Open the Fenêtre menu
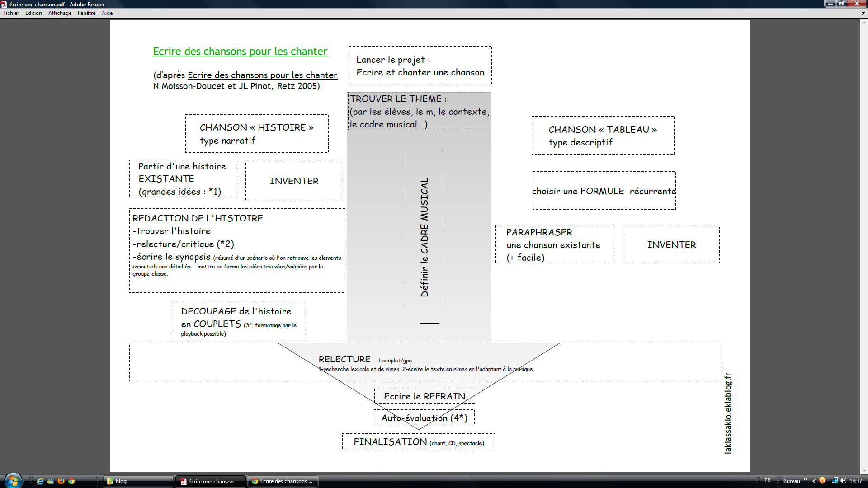Image resolution: width=868 pixels, height=488 pixels. coord(86,13)
